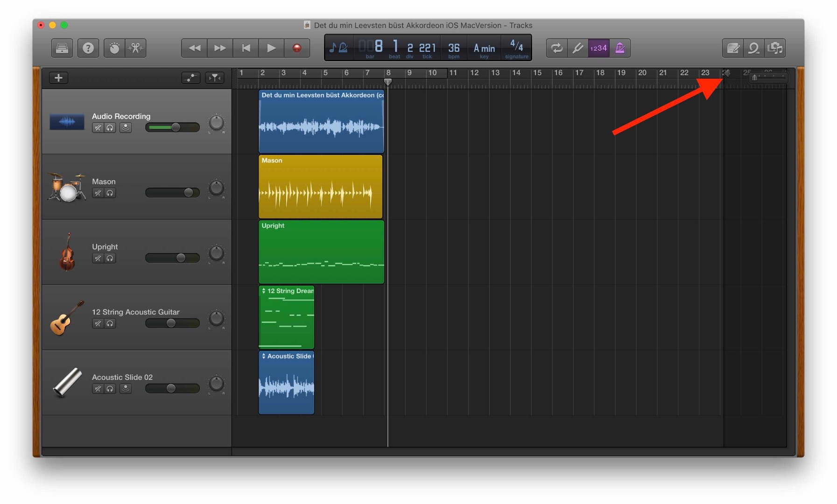This screenshot has height=504, width=837.
Task: Show the Smart Controls knob icon
Action: pos(114,48)
